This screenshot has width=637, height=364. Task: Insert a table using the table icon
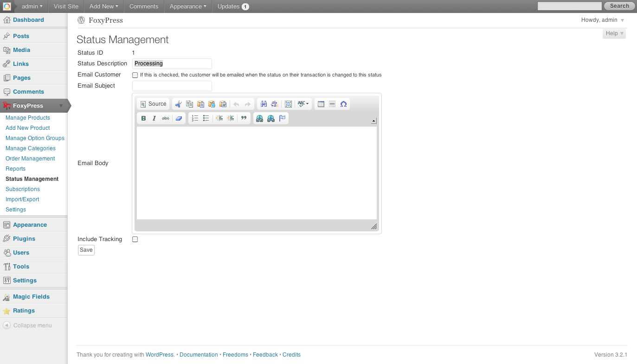pyautogui.click(x=321, y=104)
